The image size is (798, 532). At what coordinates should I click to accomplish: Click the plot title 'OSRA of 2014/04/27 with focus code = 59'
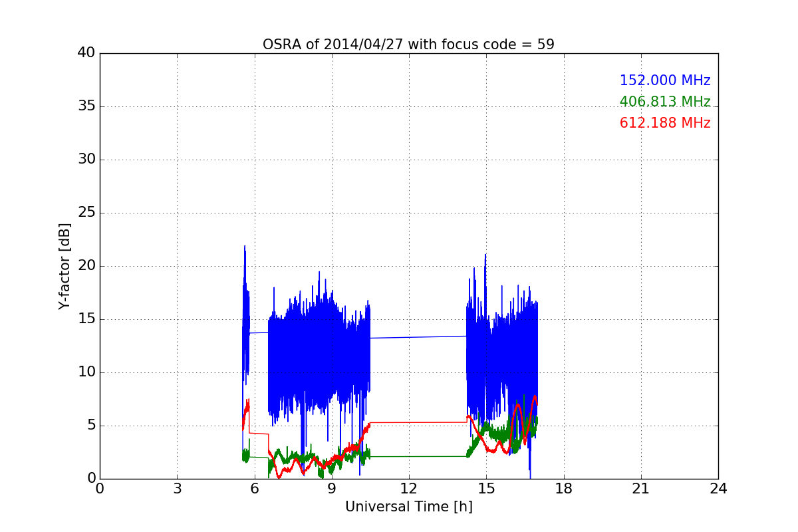tap(408, 45)
